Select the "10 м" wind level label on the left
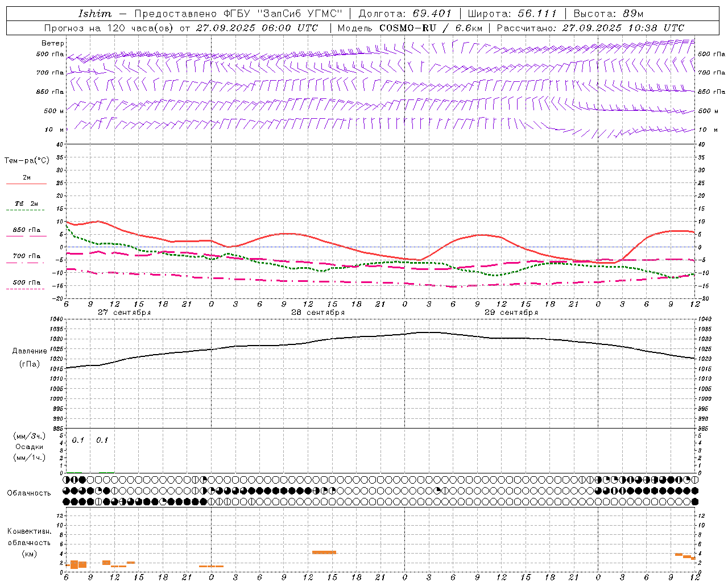This screenshot has width=728, height=582. [54, 130]
